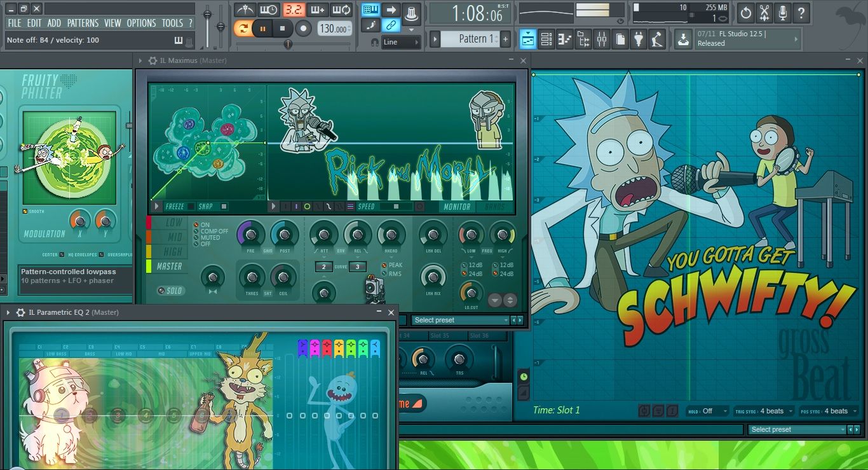Open the PATTERNS menu

coord(83,23)
